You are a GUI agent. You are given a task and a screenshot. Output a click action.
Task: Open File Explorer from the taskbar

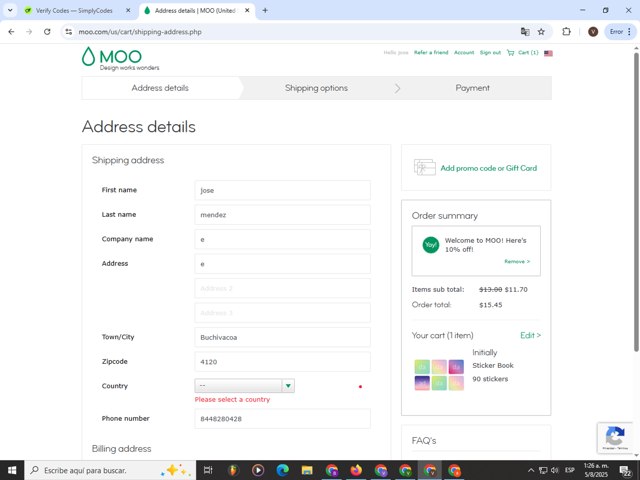point(307,470)
